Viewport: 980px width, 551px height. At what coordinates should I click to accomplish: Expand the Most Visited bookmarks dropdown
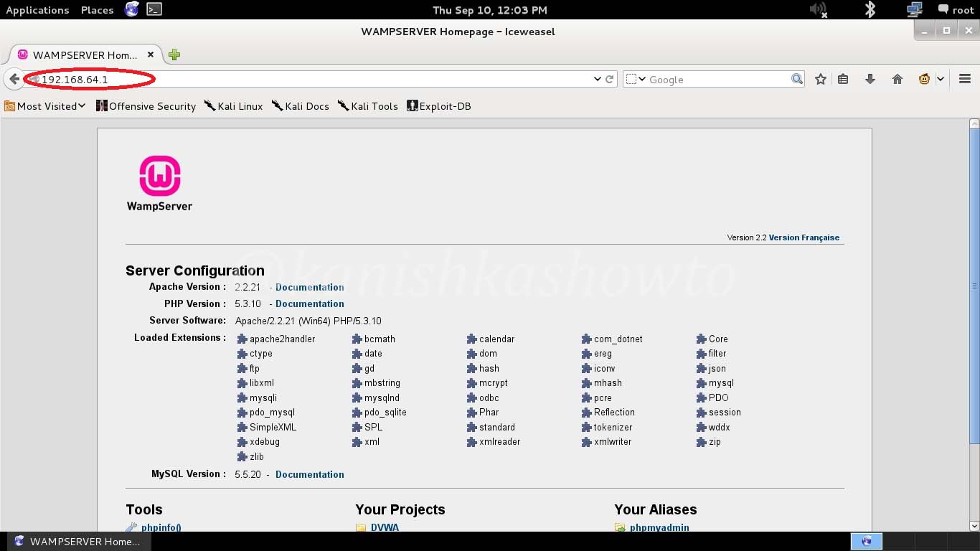click(x=82, y=106)
